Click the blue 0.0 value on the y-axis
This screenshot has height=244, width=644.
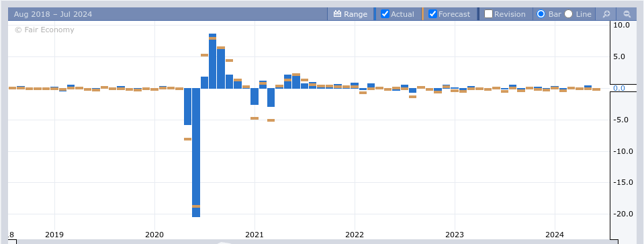tap(618, 88)
